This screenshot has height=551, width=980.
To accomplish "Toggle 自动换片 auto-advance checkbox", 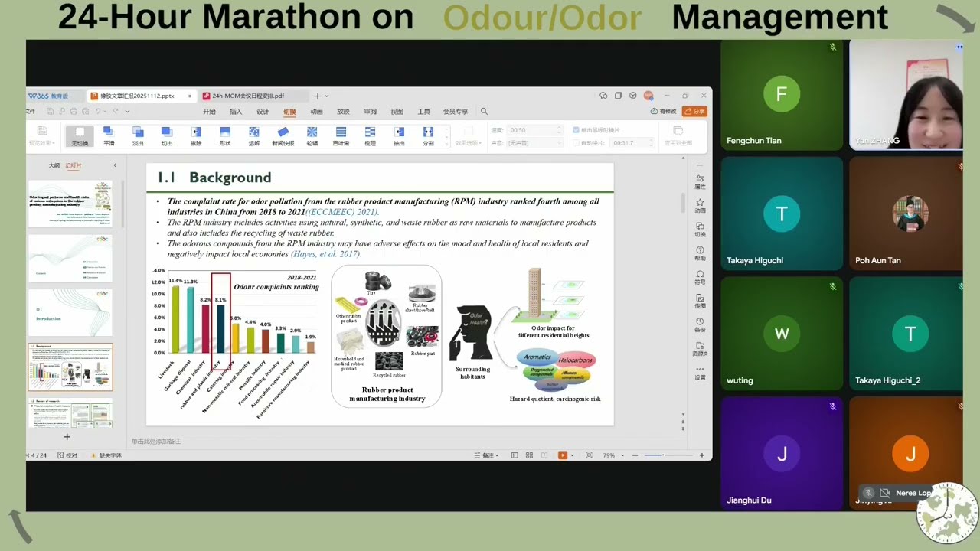I will (x=576, y=142).
